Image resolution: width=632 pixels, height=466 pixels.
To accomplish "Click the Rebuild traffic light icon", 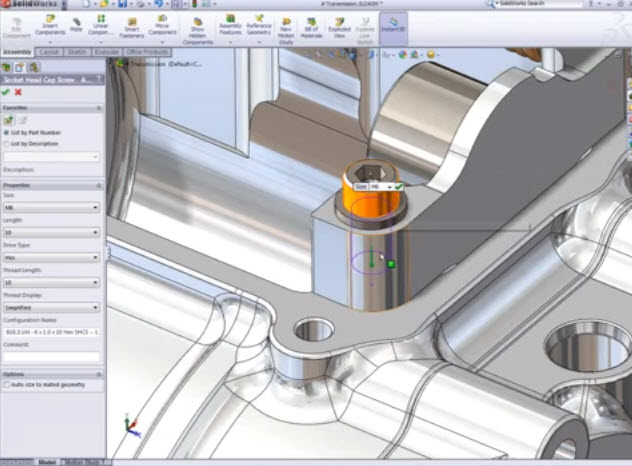I will pyautogui.click(x=195, y=4).
